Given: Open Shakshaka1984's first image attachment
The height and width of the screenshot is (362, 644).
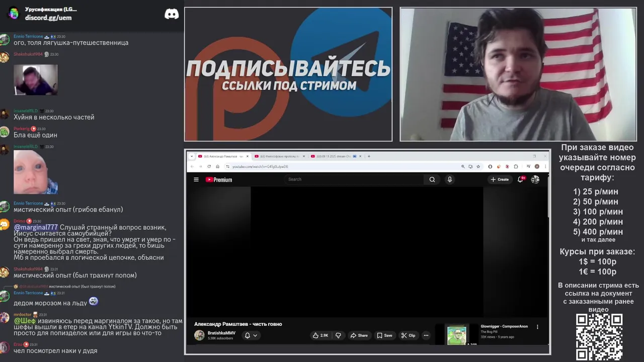Looking at the screenshot, I should (x=36, y=80).
